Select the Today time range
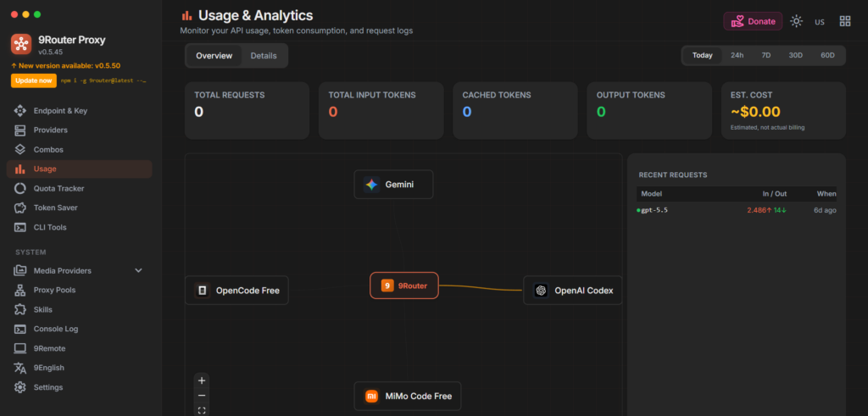The width and height of the screenshot is (868, 416). pos(703,55)
